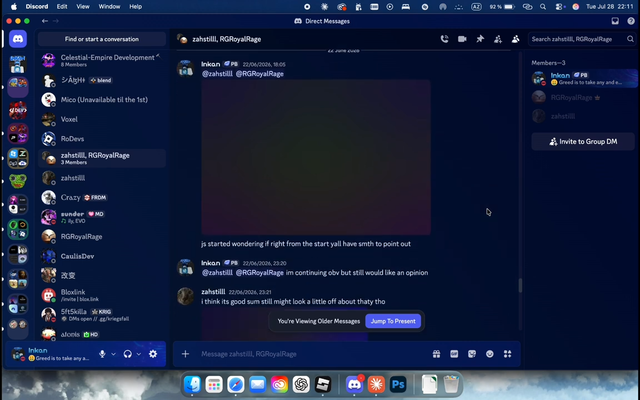Select Inkan in the members list

(x=583, y=78)
